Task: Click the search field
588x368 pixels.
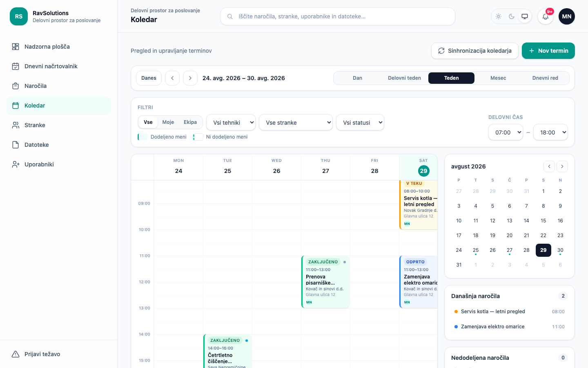Action: click(x=338, y=16)
